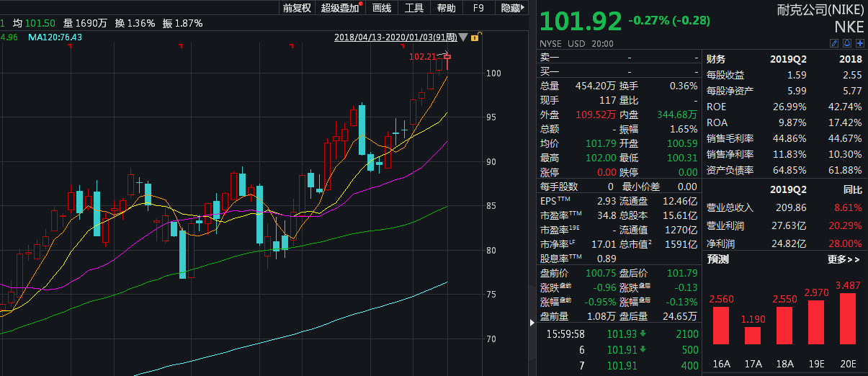The image size is (868, 376).
Task: Click the 17A forecast bar 1.190
Action: tap(753, 336)
